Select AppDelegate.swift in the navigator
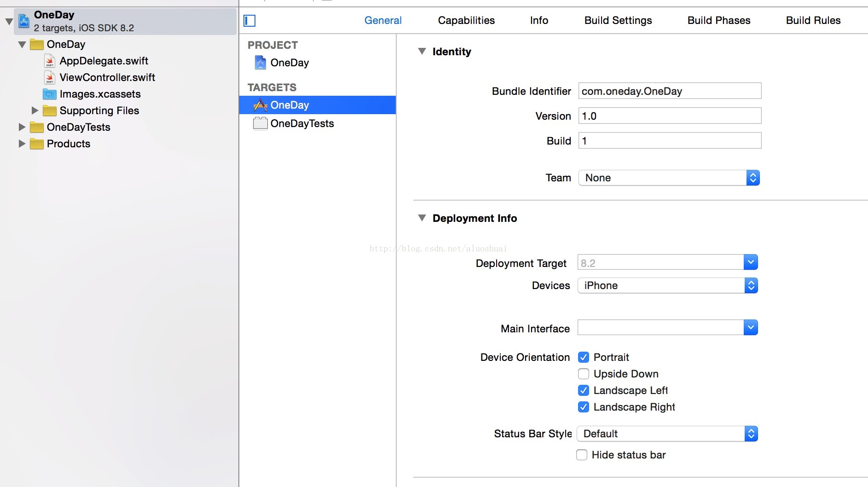 [104, 61]
